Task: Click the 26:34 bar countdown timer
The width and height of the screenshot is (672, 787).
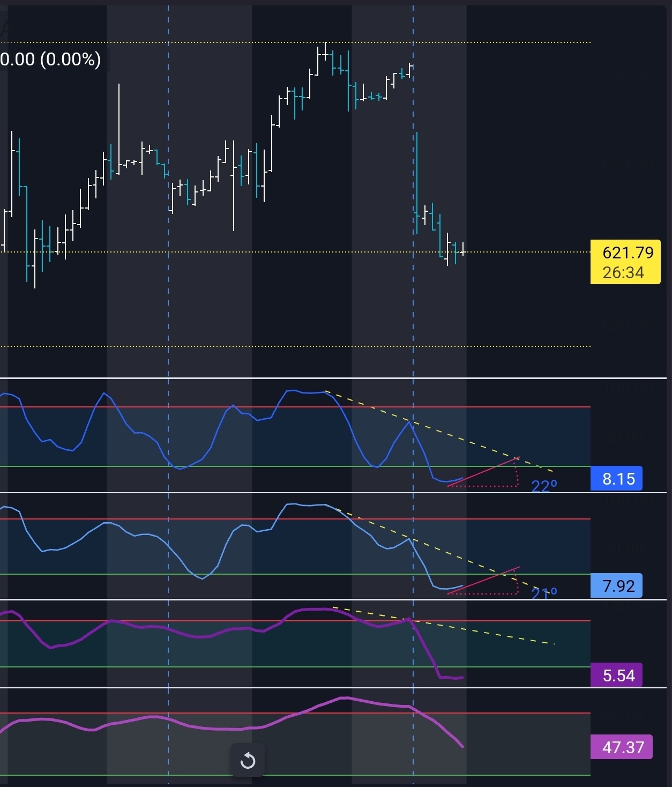Action: click(623, 272)
